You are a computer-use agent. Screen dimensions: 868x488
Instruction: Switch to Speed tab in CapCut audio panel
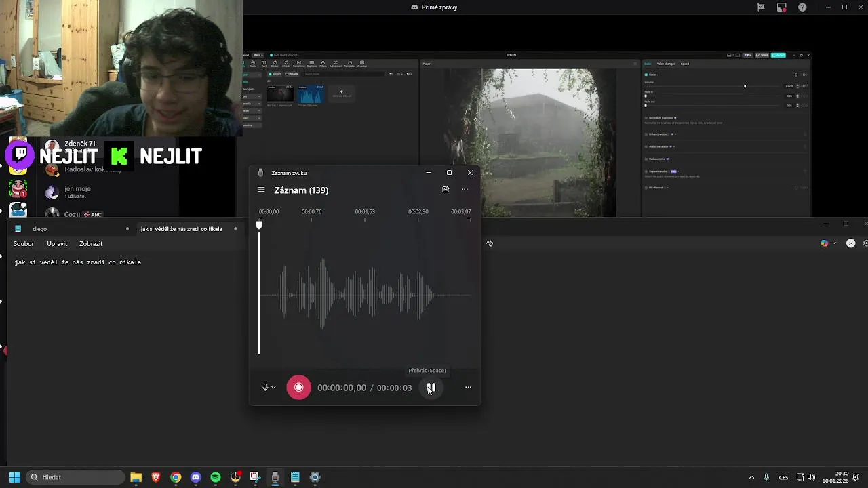click(x=685, y=64)
